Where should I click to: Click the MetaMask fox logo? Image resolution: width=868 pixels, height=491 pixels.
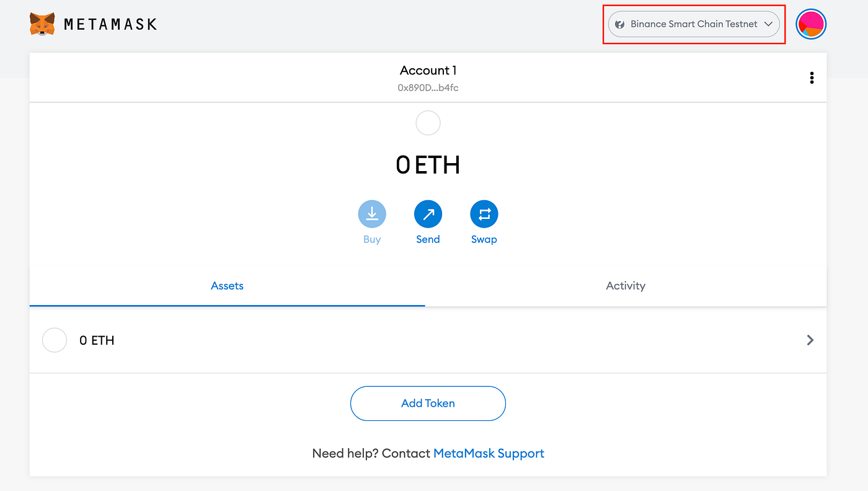42,24
